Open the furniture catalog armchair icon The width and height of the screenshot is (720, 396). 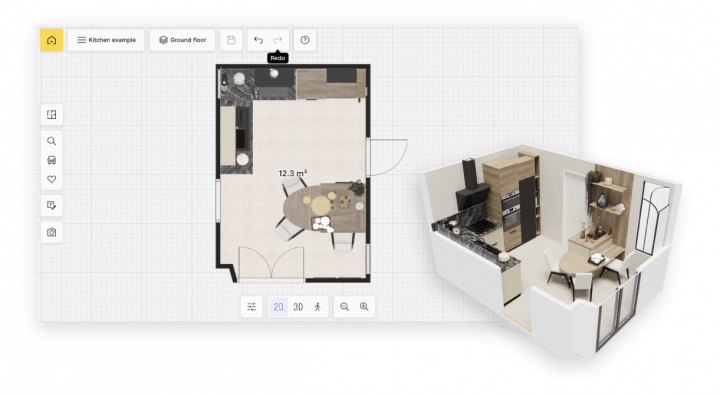[x=51, y=160]
